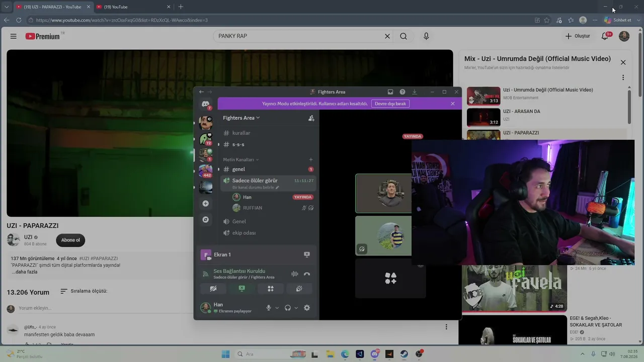Play UZI - ARASAN DA playlist thumbnail
Viewport: 644px width, 362px height.
tap(484, 118)
